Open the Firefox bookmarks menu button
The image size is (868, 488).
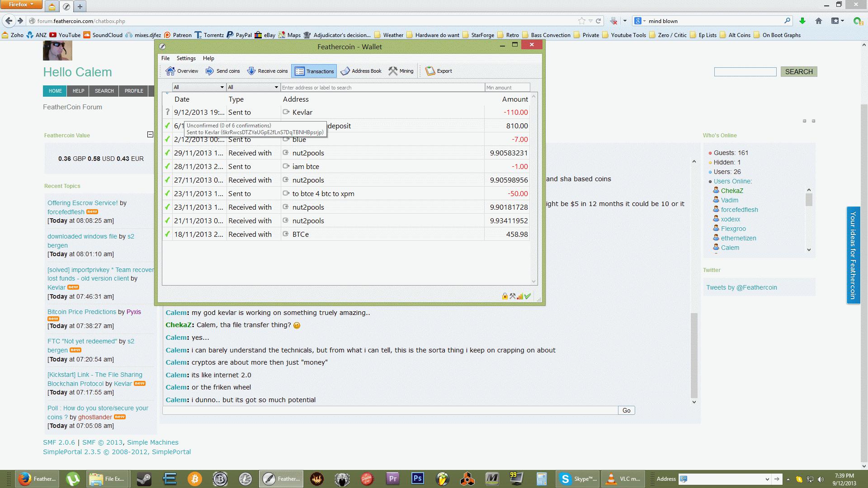tap(838, 21)
